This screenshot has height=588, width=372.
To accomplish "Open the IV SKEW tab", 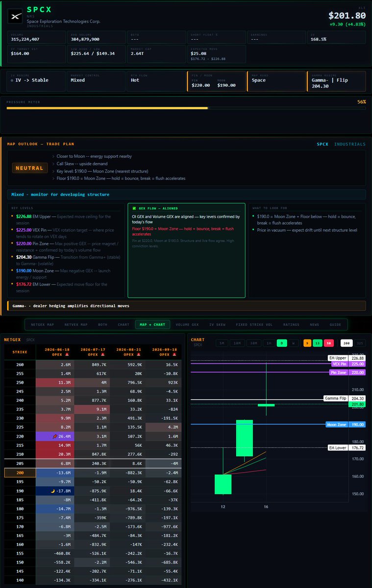I will point(218,324).
